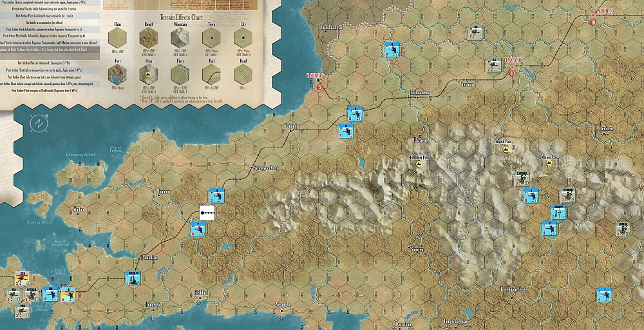Select the blue counter just north of Gaiping's railway hex
Screen dimensions: 644x330
click(346, 131)
